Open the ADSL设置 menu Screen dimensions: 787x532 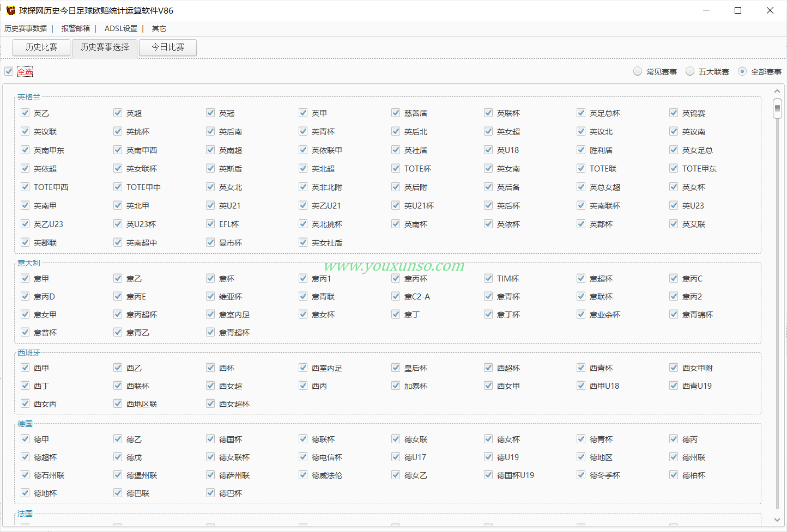coord(121,28)
